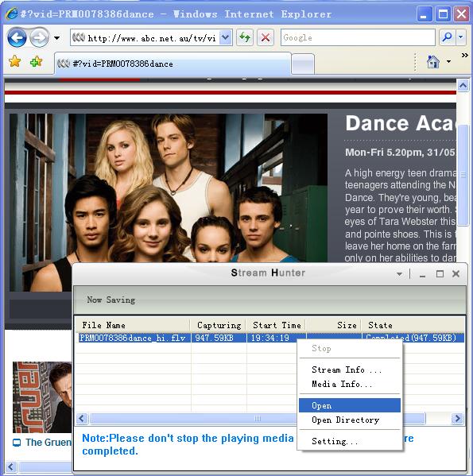Image resolution: width=473 pixels, height=476 pixels.
Task: Minimize the Internet Explorer window
Action: (425, 14)
